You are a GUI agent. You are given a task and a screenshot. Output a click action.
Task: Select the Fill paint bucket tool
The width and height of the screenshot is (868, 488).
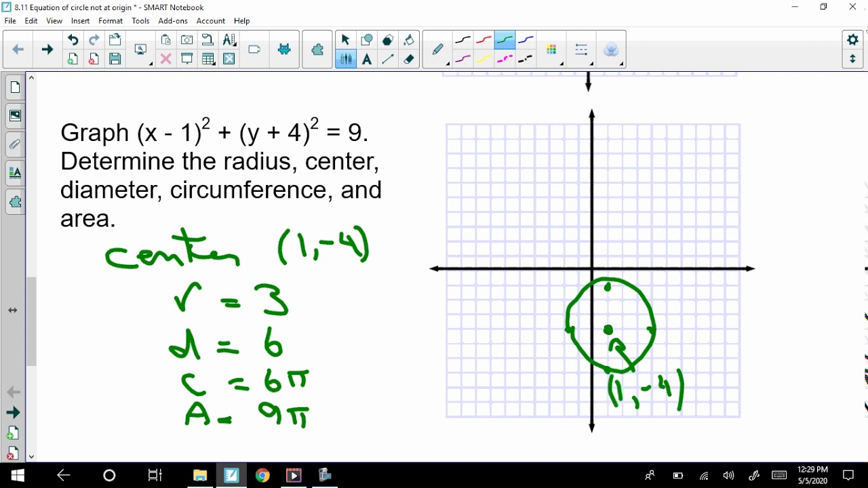[x=408, y=40]
